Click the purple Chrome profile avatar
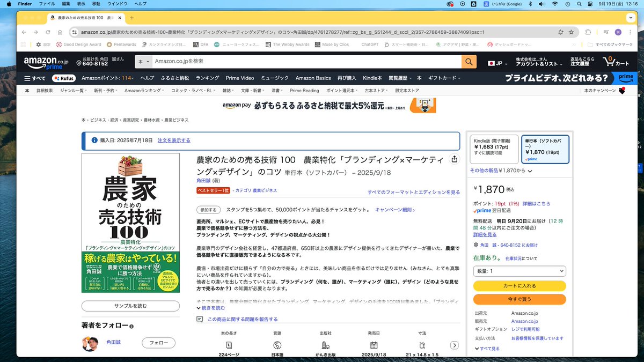644x362 pixels. point(618,32)
